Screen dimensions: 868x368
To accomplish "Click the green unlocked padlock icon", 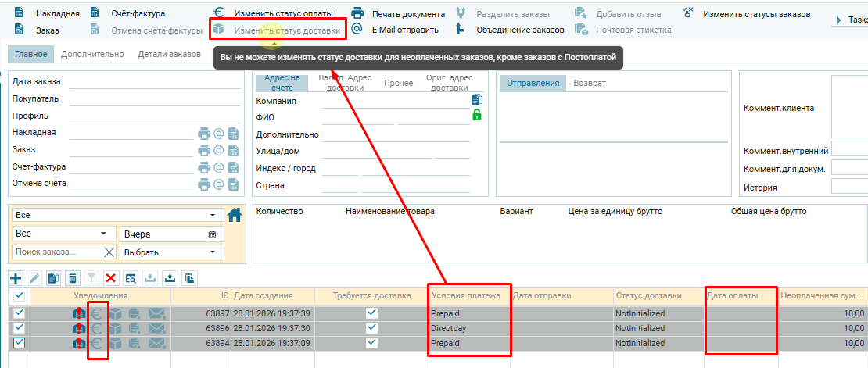I will coord(476,116).
